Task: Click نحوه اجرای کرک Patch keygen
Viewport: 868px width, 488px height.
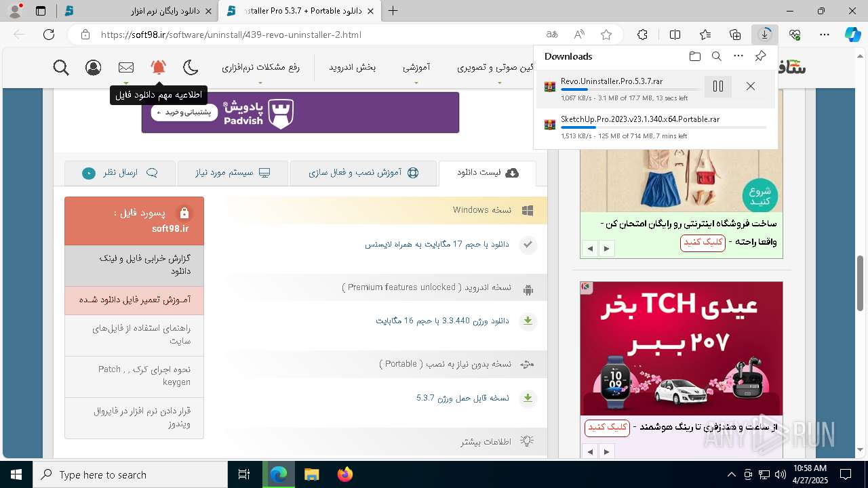Action: 134,376
